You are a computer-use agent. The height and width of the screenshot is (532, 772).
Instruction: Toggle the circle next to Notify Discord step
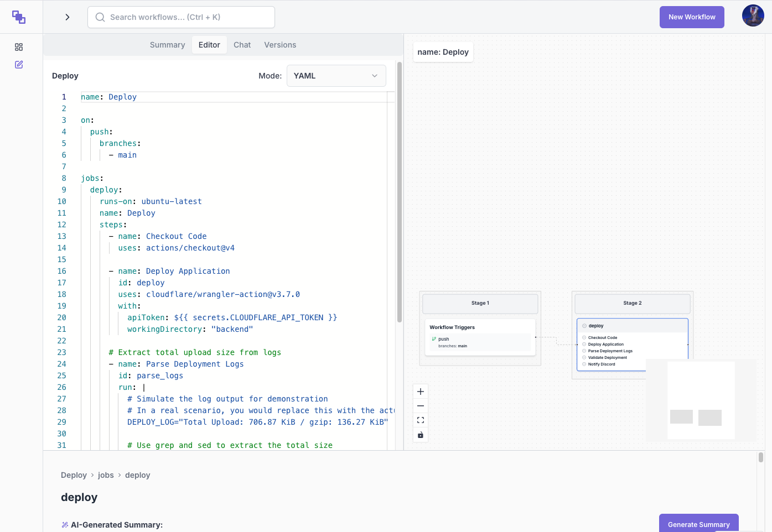[584, 364]
